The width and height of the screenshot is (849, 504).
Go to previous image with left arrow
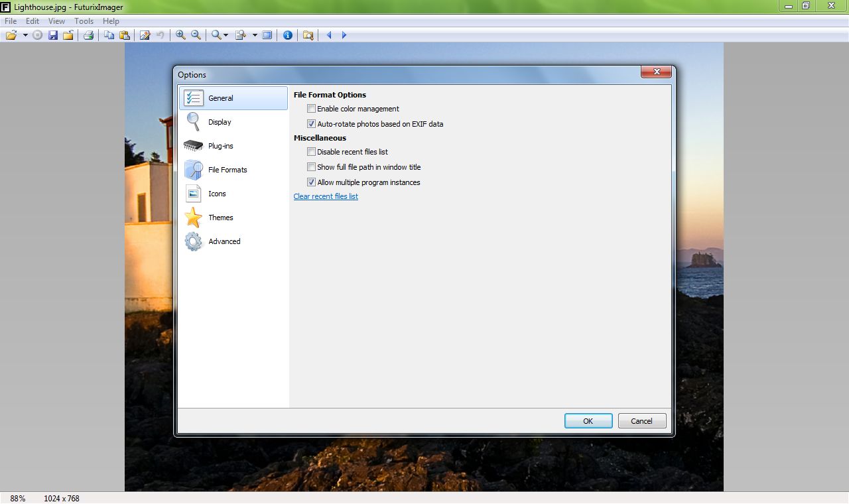point(329,35)
